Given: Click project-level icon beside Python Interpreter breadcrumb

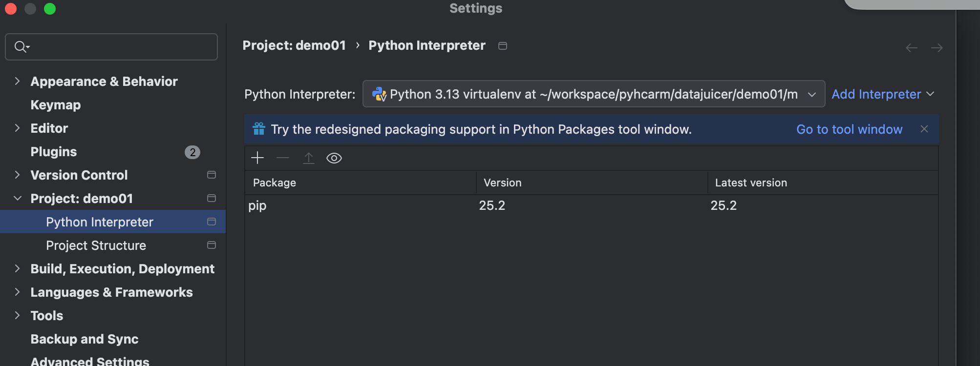Looking at the screenshot, I should (x=502, y=46).
